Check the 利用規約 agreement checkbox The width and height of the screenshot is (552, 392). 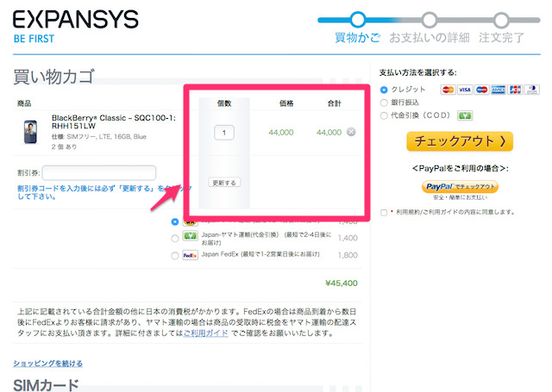(384, 213)
